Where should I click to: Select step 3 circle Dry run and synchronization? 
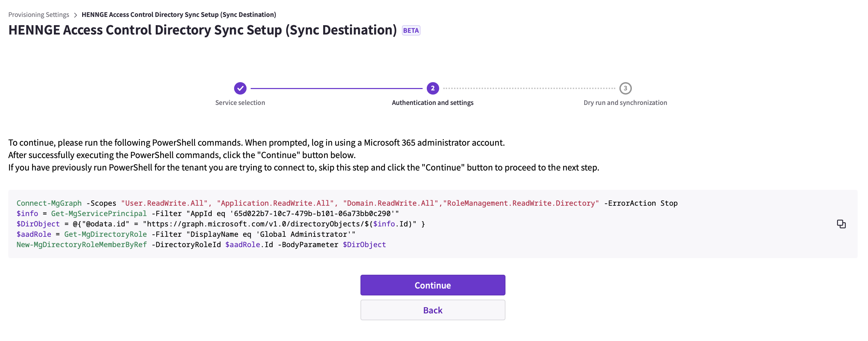coord(625,88)
